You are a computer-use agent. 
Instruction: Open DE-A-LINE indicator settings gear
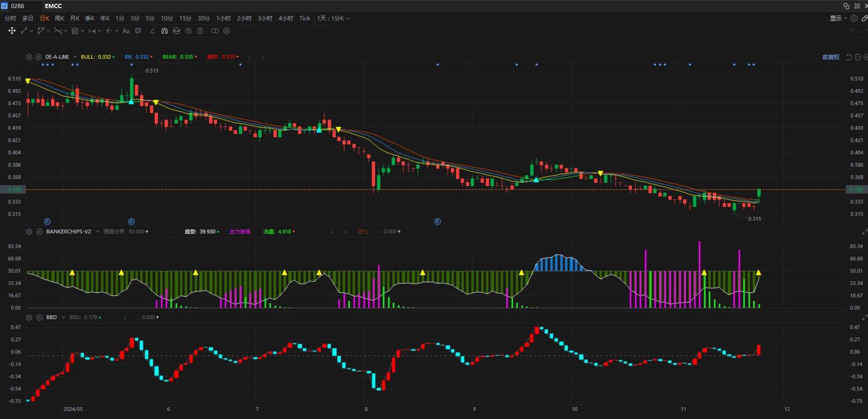[x=29, y=57]
